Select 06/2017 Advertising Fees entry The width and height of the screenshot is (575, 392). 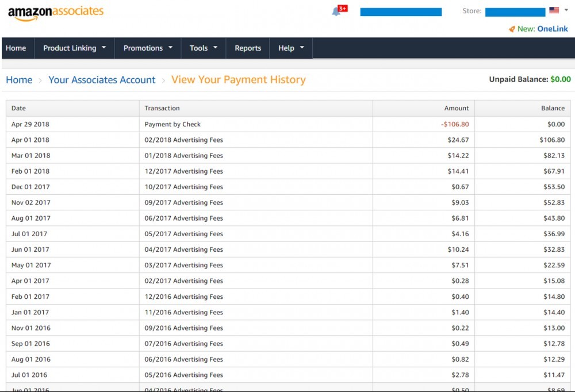coord(184,218)
